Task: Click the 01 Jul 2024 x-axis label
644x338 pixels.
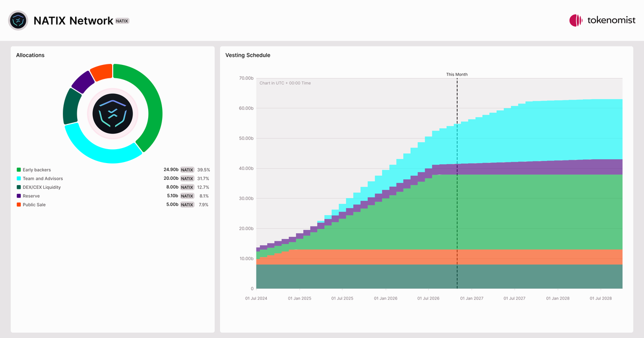Action: coord(256,298)
